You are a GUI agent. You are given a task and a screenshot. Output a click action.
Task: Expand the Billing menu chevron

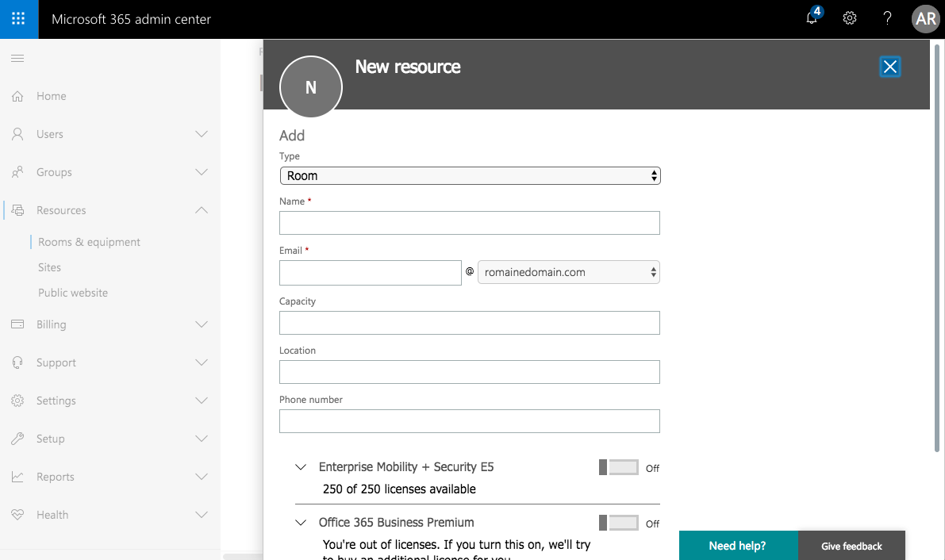click(202, 324)
